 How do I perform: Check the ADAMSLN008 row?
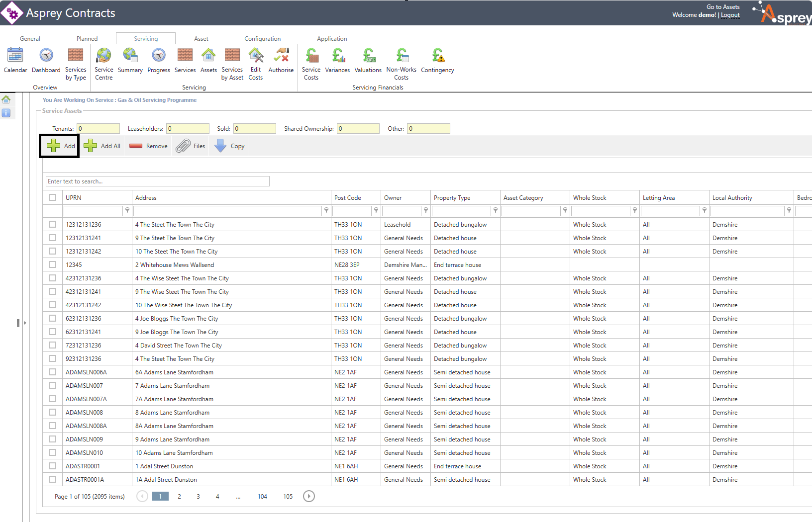tap(53, 412)
